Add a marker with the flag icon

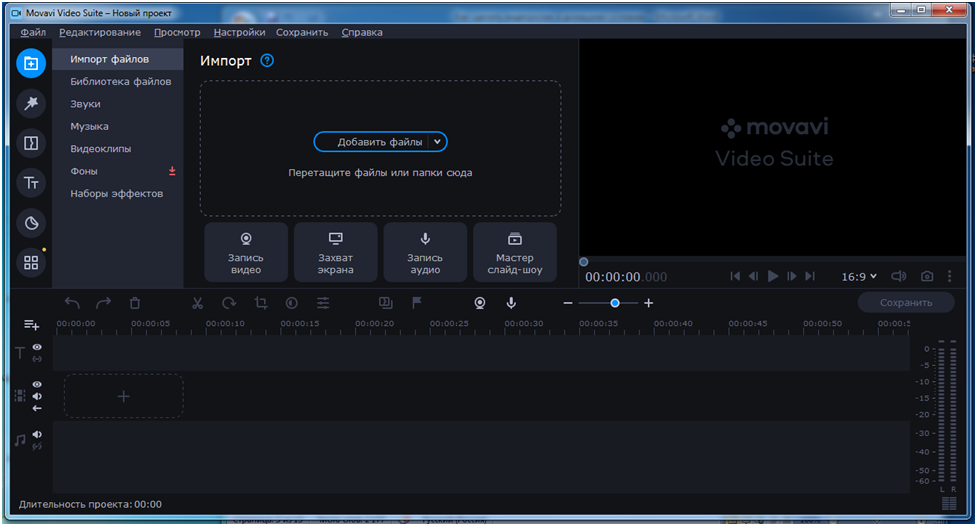click(417, 303)
